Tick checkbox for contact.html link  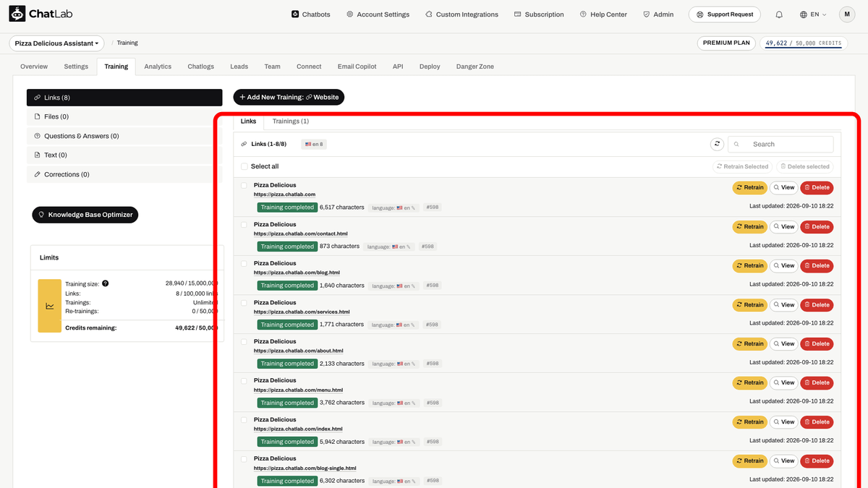(x=244, y=225)
